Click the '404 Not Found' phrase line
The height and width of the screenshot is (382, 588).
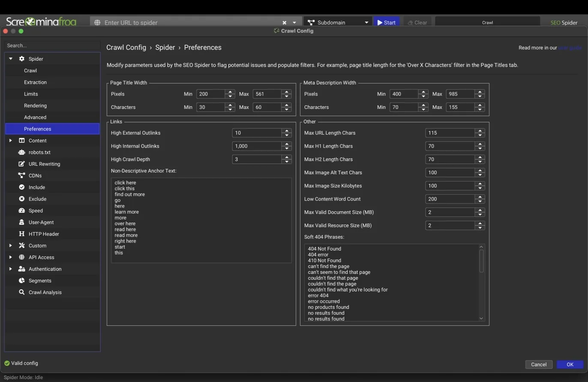click(x=324, y=249)
